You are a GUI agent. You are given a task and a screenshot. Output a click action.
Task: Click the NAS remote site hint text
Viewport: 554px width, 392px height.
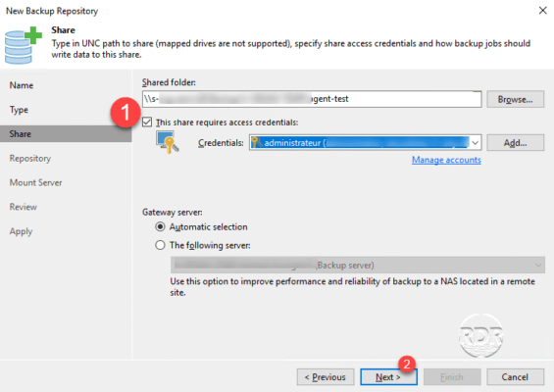point(352,287)
